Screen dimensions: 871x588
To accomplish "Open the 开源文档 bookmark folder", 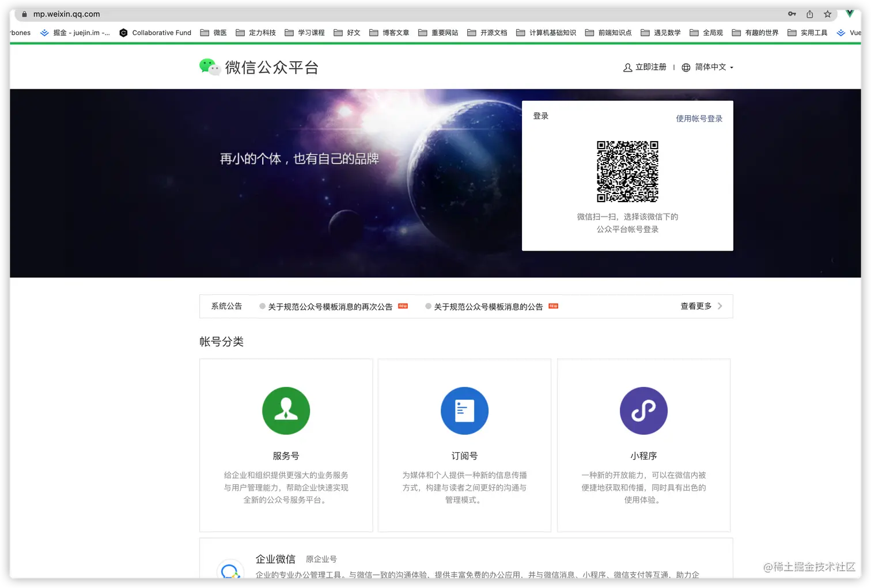I will [x=487, y=33].
